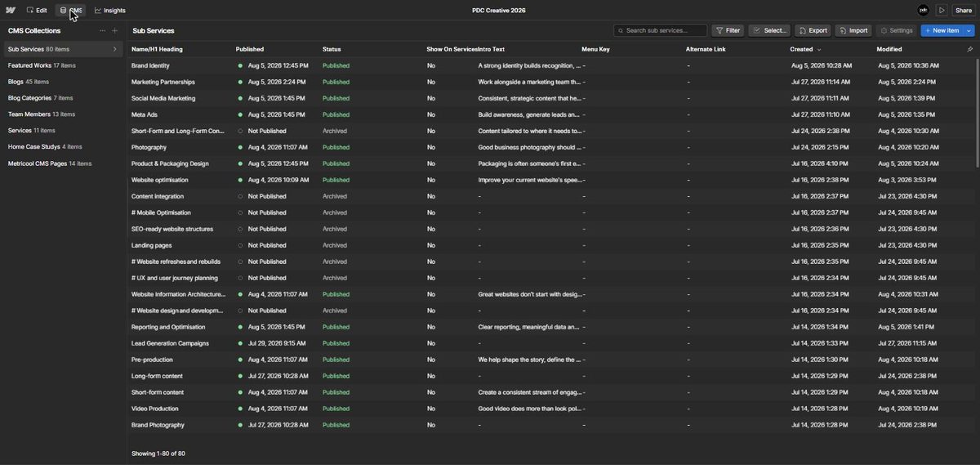Open the Social Media Marketing item
This screenshot has height=465, width=980.
click(x=163, y=98)
